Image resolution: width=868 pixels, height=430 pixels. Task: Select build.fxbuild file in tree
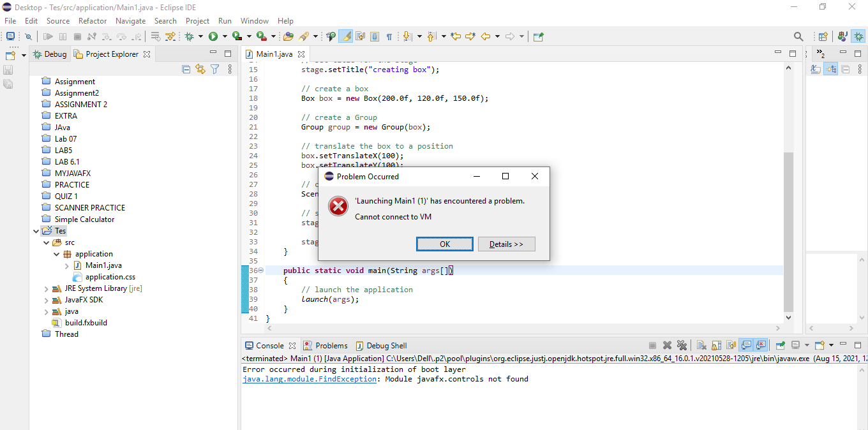point(80,323)
